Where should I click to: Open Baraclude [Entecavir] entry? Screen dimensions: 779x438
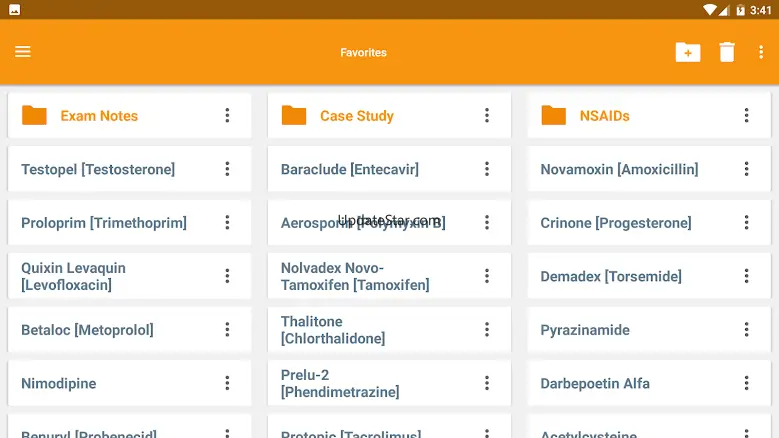(389, 169)
